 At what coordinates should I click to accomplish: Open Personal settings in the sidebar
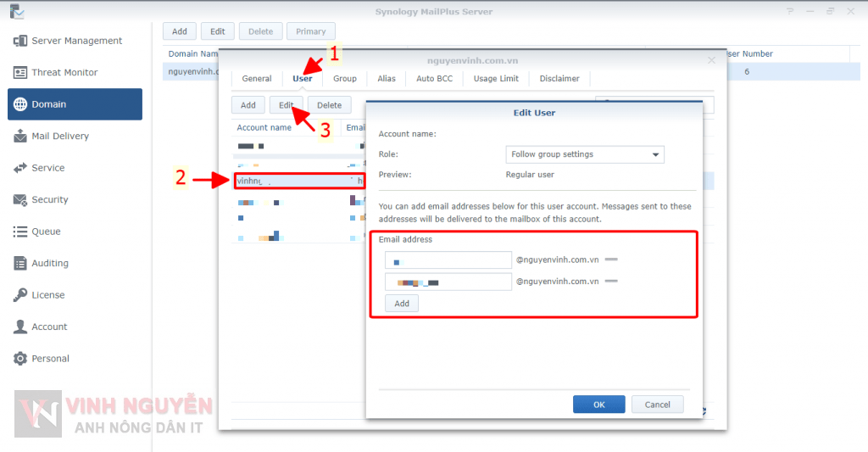coord(50,359)
